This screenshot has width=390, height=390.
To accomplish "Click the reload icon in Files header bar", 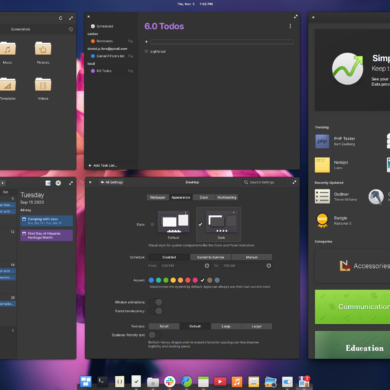I will (60, 18).
